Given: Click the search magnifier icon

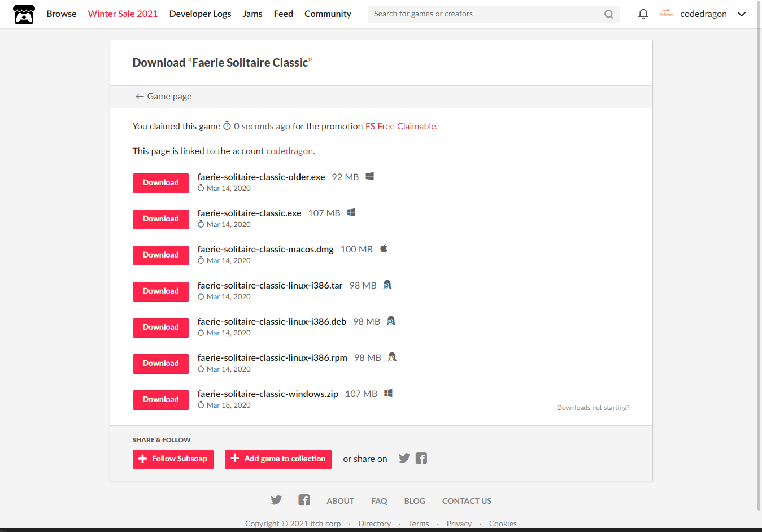Looking at the screenshot, I should click(x=608, y=14).
